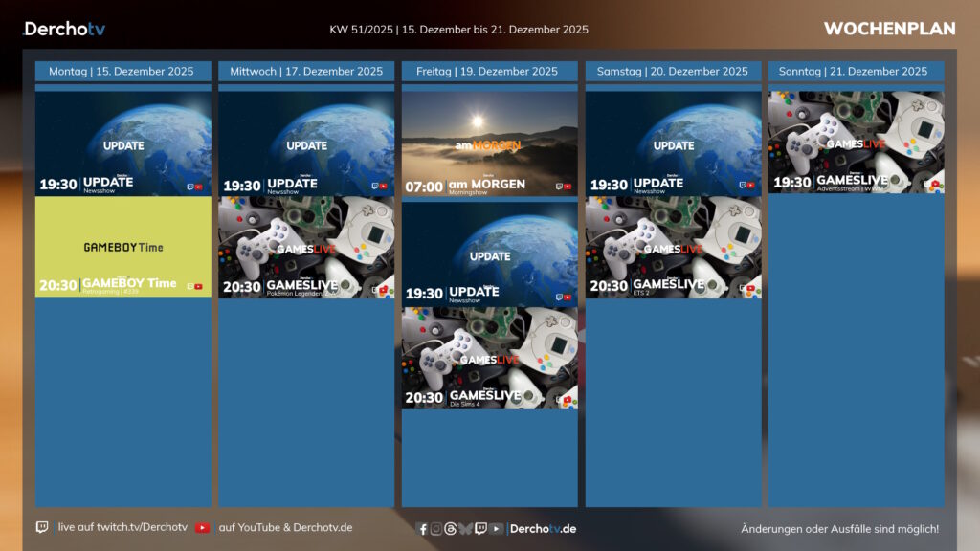Select the Freitag 19. Dezember 2025 header

pos(489,72)
